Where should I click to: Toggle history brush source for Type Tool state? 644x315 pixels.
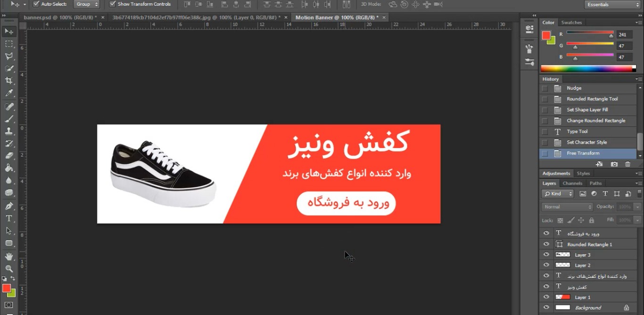click(545, 132)
